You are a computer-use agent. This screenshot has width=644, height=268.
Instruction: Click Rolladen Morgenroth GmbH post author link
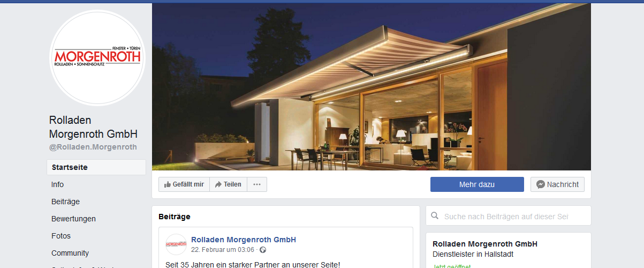(244, 240)
